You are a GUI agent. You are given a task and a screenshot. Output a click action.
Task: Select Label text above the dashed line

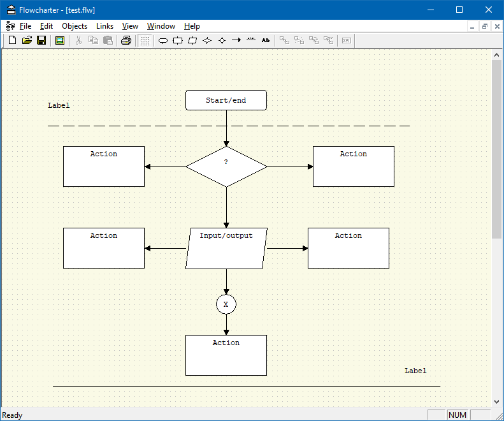point(59,105)
